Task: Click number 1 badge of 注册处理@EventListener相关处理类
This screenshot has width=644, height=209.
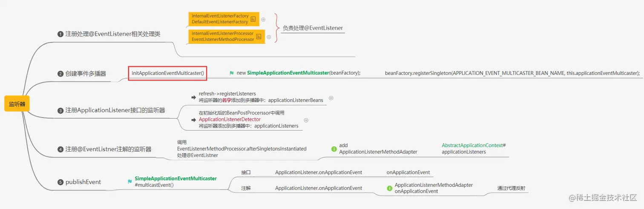Action: pos(60,34)
